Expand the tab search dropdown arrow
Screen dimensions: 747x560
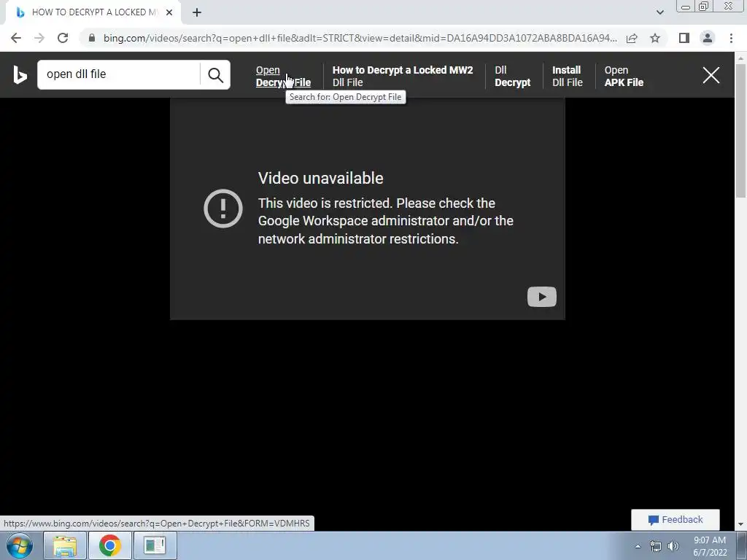pos(659,12)
